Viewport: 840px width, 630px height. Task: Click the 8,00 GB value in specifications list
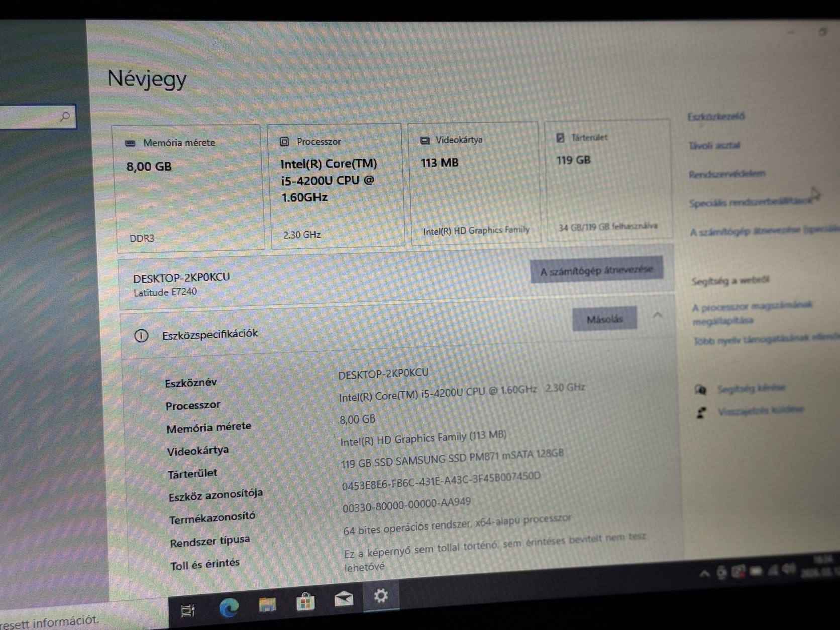tap(358, 419)
